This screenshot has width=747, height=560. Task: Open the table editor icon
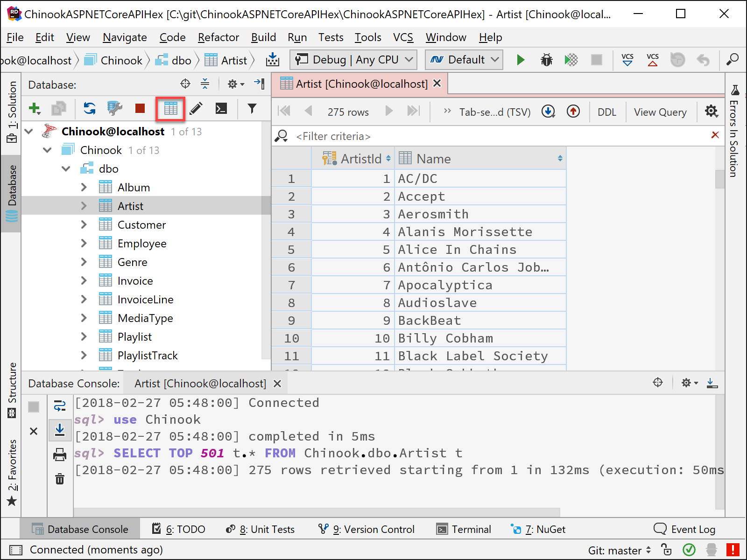170,109
